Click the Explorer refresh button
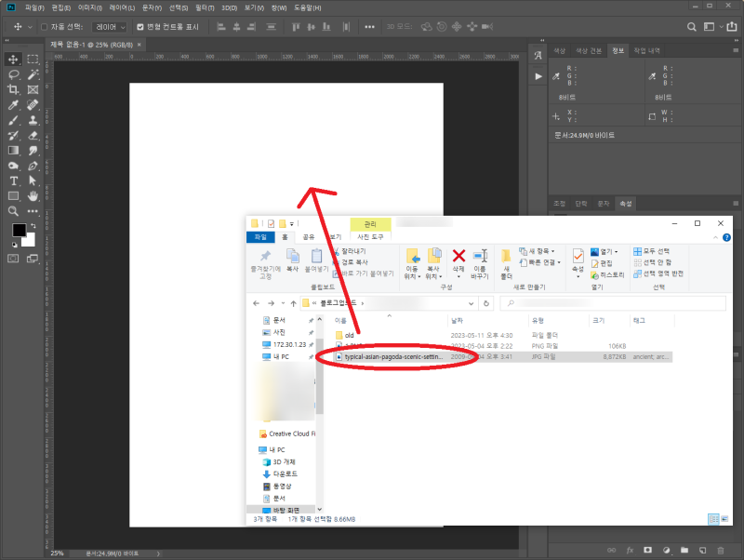This screenshot has width=744, height=560. pos(486,303)
